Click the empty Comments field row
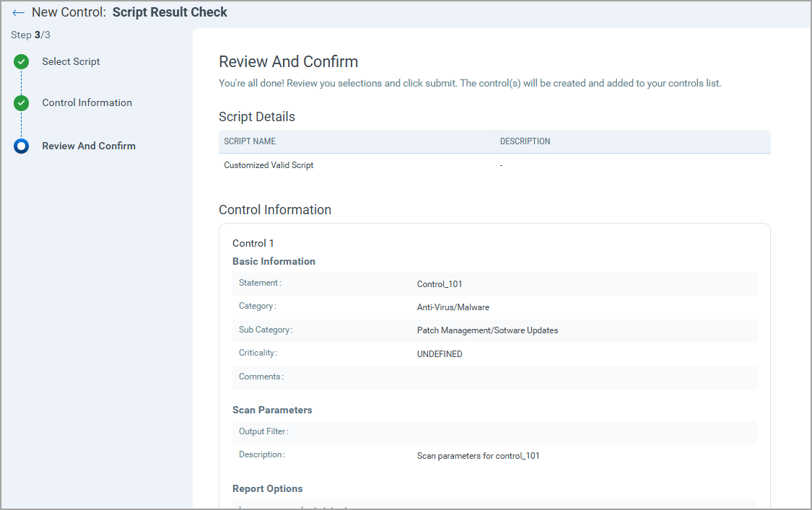Image resolution: width=812 pixels, height=510 pixels. pos(494,377)
